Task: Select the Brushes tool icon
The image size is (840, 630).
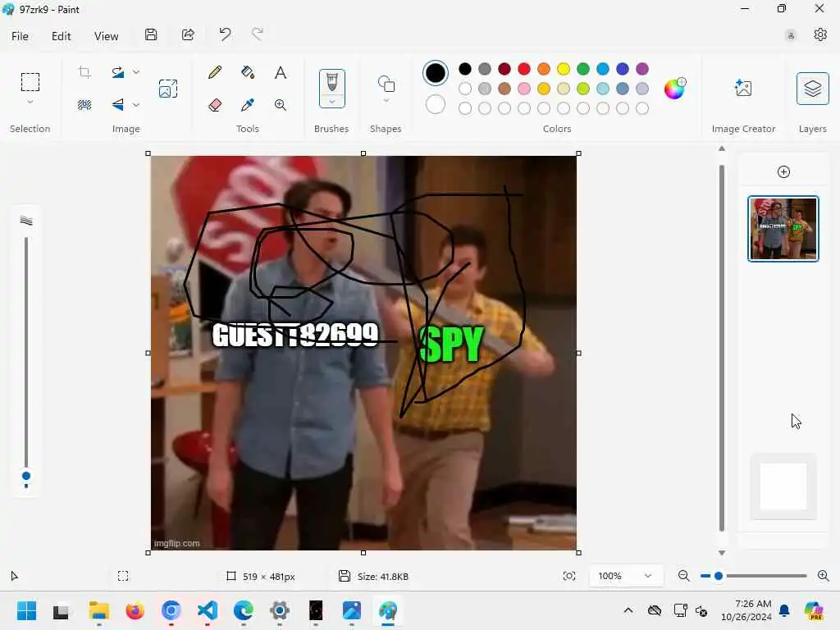Action: click(x=332, y=83)
